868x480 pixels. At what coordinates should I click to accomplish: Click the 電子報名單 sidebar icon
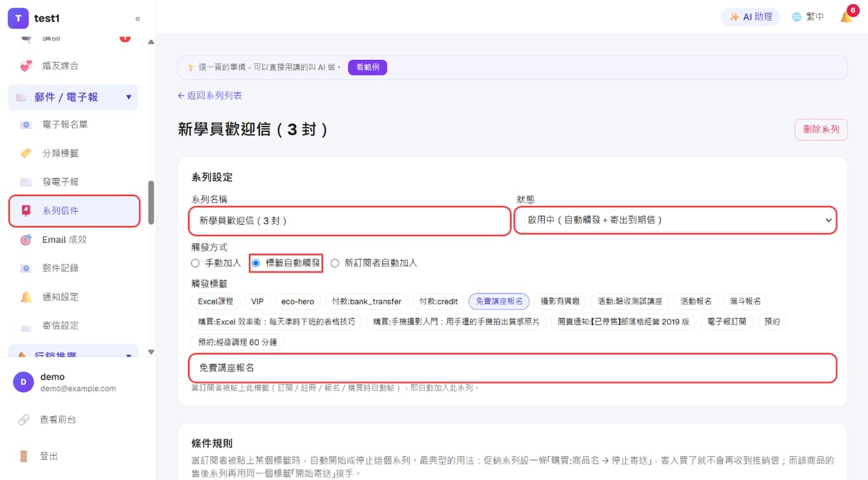(x=26, y=125)
